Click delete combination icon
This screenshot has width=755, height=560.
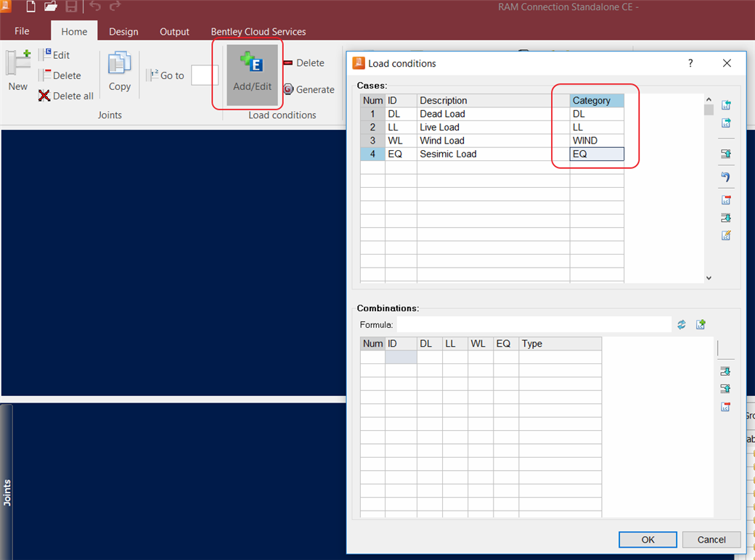point(726,407)
